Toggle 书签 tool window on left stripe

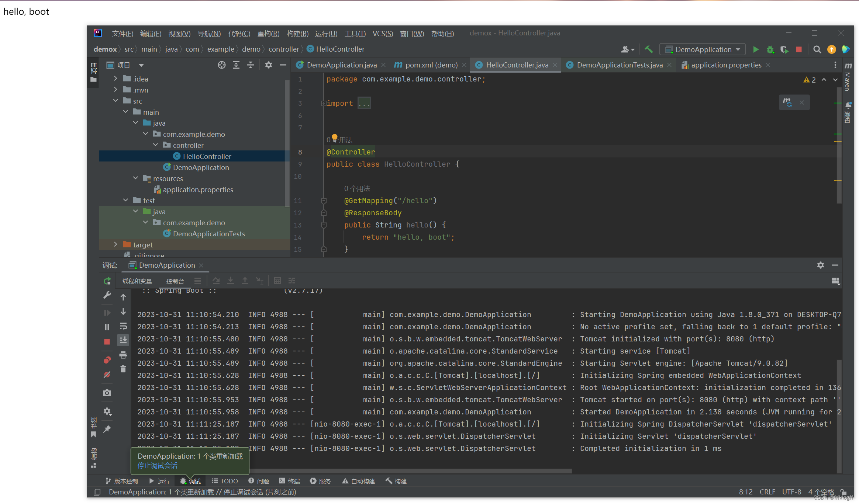click(x=94, y=428)
